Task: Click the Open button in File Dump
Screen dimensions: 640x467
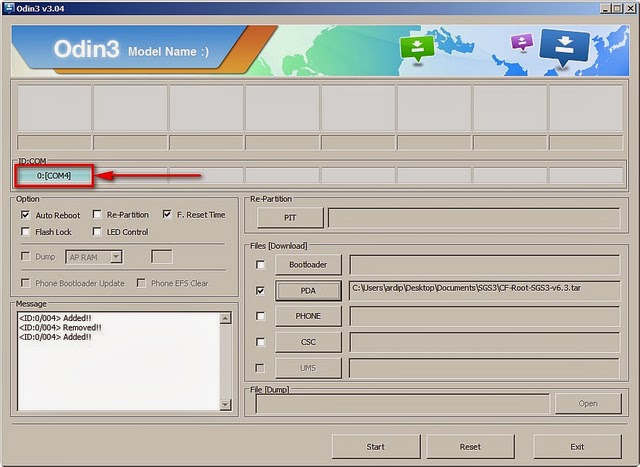Action: click(588, 403)
